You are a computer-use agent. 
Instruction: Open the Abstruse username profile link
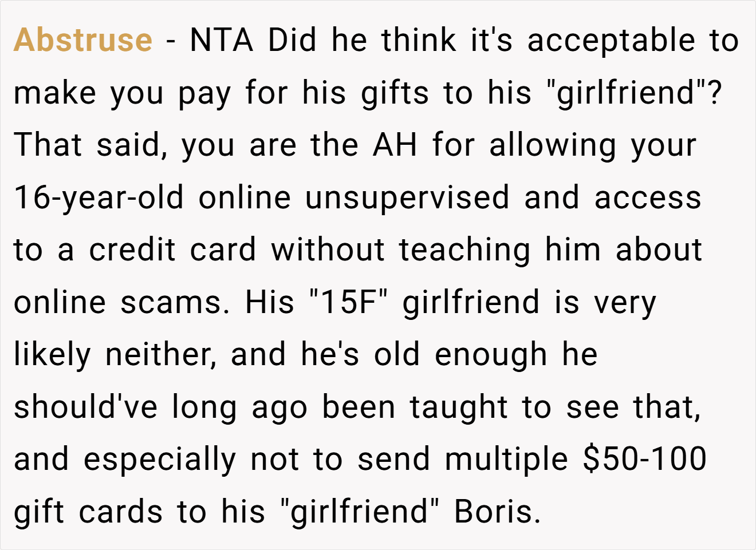tap(83, 40)
